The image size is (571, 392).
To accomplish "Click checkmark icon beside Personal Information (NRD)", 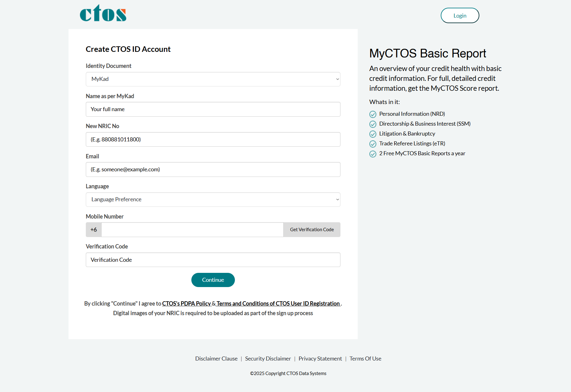I will [373, 114].
